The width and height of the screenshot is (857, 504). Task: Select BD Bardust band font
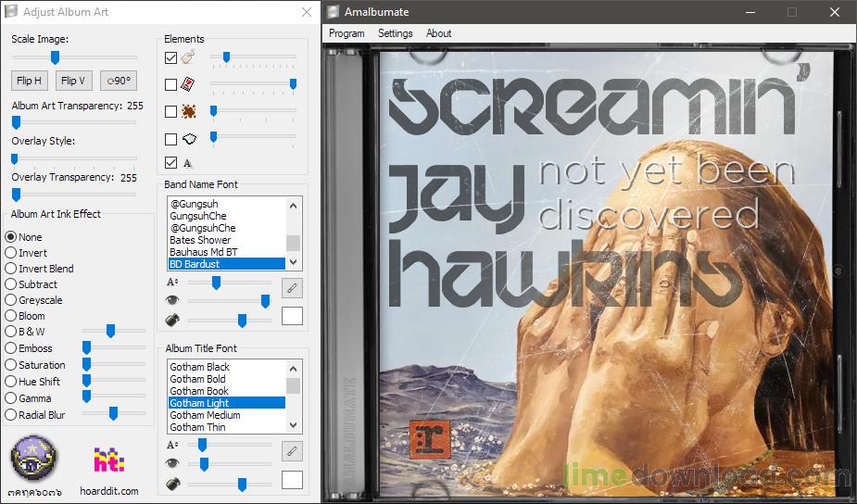[227, 264]
